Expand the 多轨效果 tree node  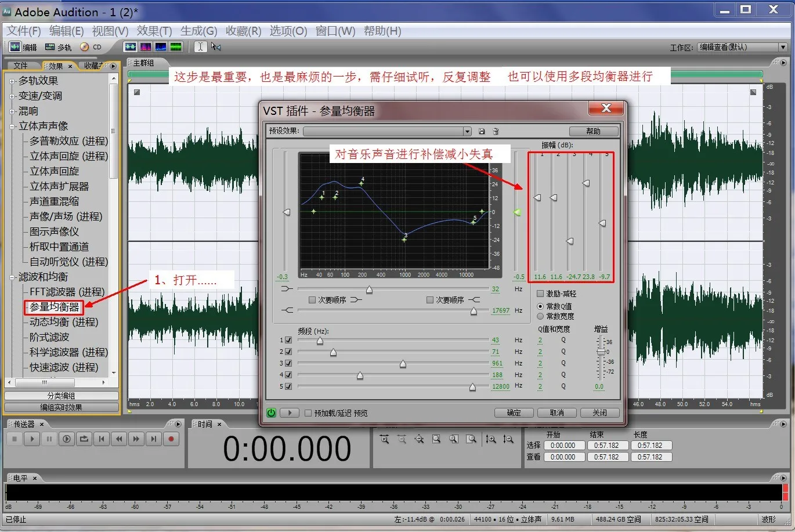click(12, 81)
